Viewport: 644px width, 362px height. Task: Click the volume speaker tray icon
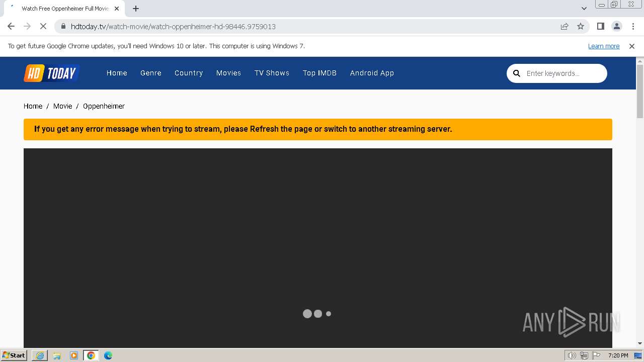pos(572,355)
